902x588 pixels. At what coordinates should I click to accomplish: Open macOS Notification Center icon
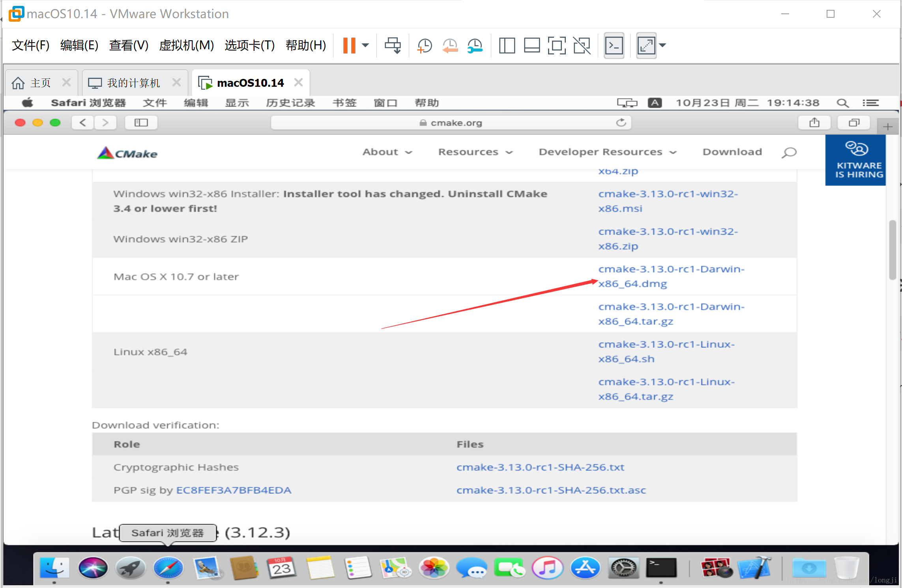click(x=870, y=103)
